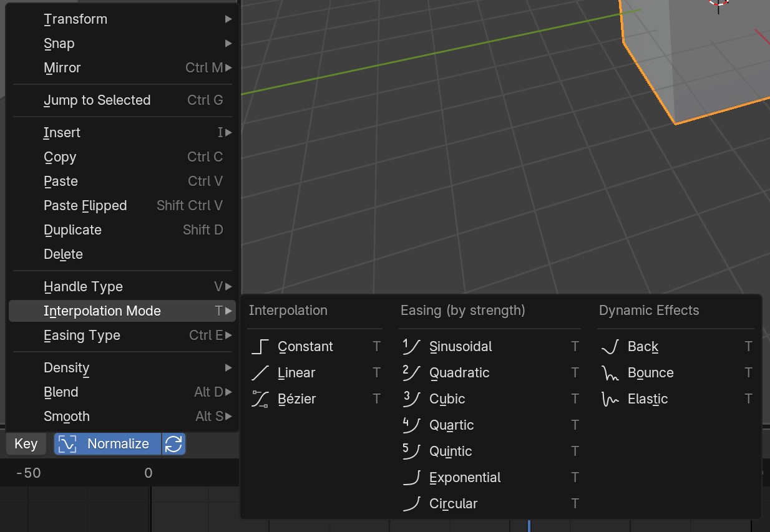The height and width of the screenshot is (532, 770).
Task: Toggle the Normalize button
Action: [108, 444]
